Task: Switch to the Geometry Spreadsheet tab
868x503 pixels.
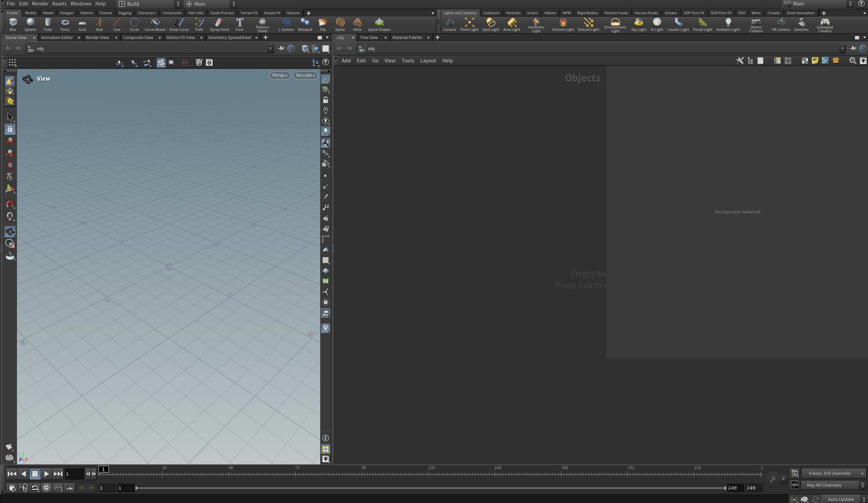Action: (229, 37)
